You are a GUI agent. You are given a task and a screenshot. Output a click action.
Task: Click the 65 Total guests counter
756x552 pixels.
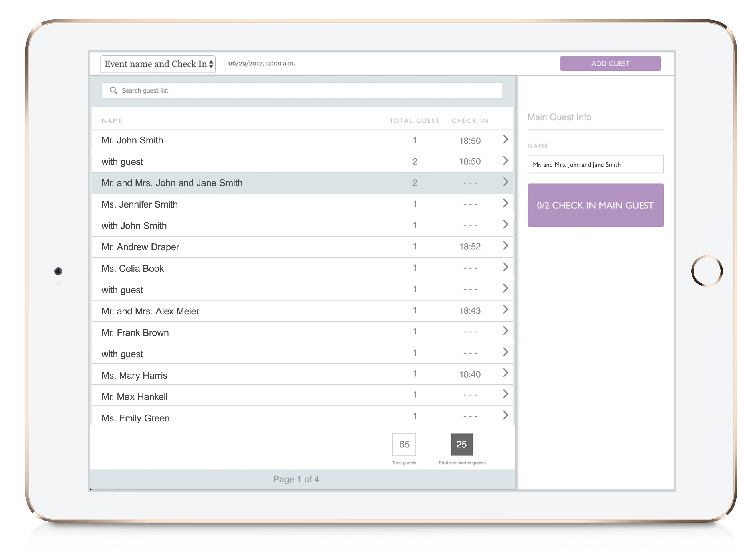404,445
